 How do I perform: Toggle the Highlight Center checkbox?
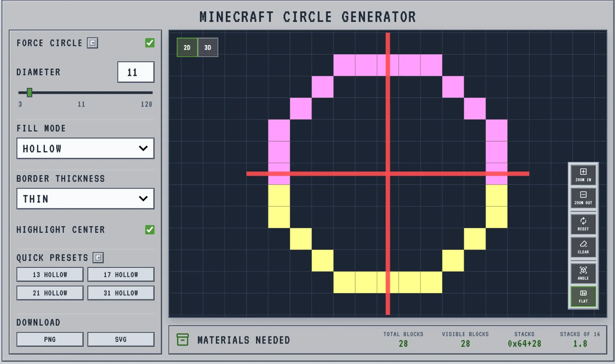pyautogui.click(x=150, y=229)
